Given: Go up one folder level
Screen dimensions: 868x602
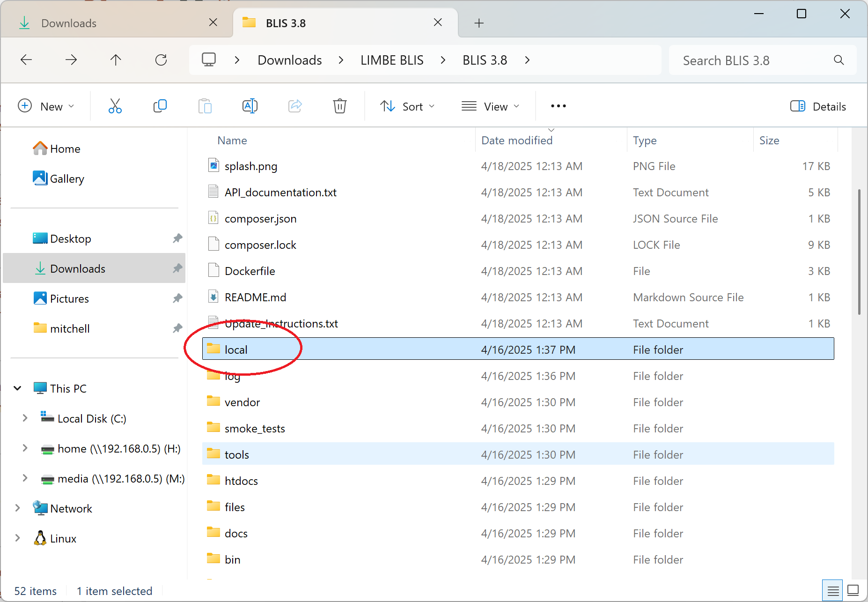Looking at the screenshot, I should (116, 60).
